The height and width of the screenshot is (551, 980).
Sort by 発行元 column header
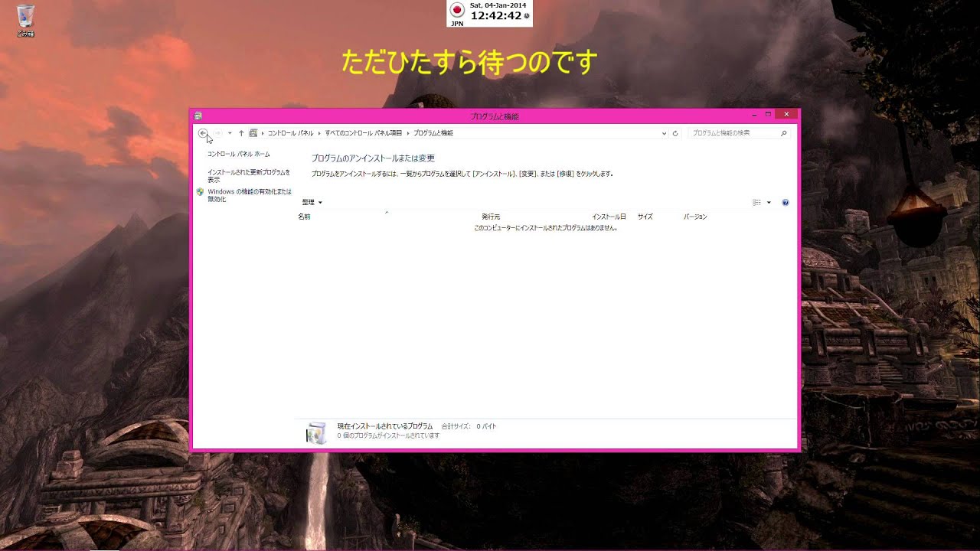491,217
